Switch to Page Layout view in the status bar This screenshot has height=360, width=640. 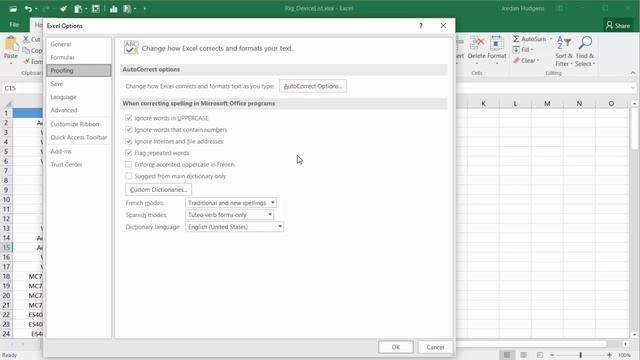[523, 355]
